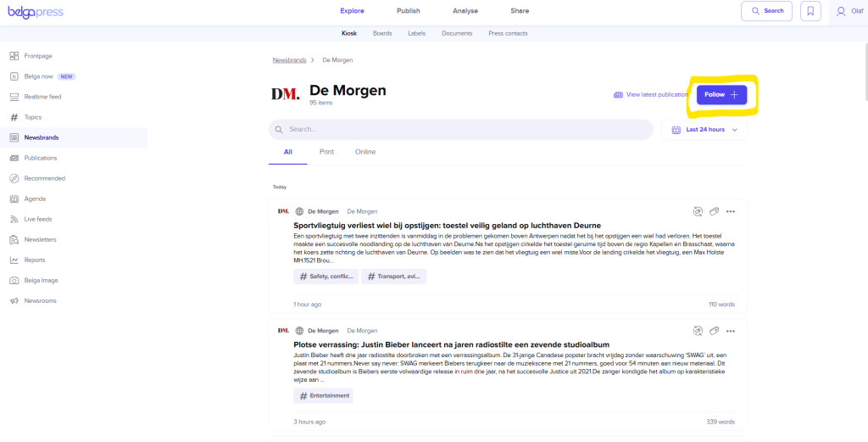
Task: Expand the Last 24 hours date filter
Action: click(704, 130)
